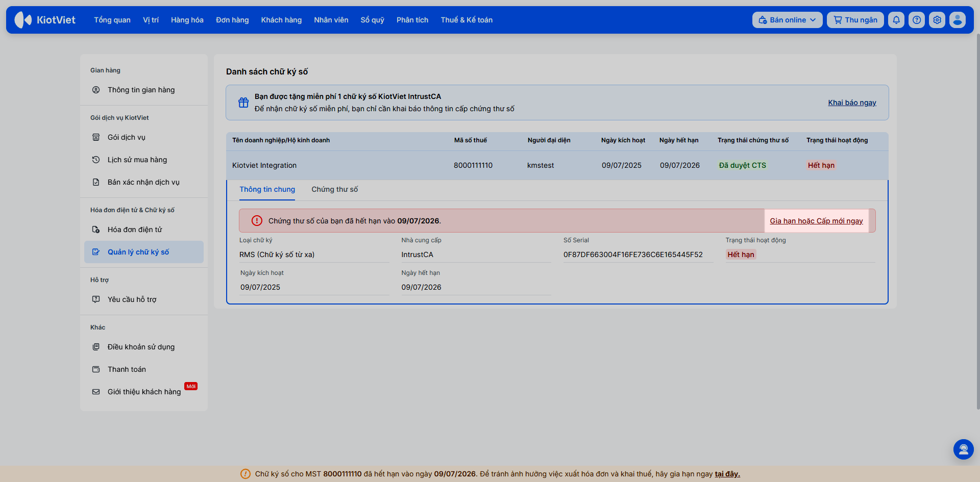Click the Tên doanh nghiệp/Hộ kinh doanh column header

pyautogui.click(x=281, y=140)
